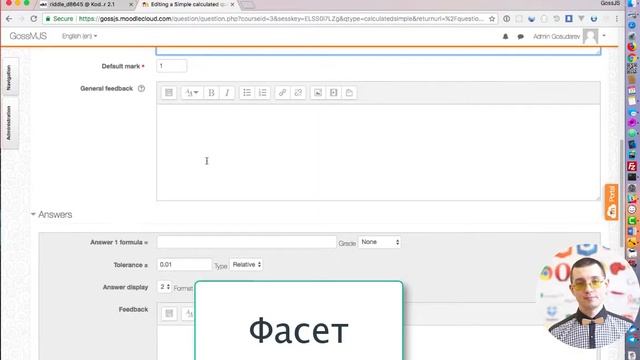Open the English (en) language menu
Image resolution: width=640 pixels, height=360 pixels.
point(80,36)
